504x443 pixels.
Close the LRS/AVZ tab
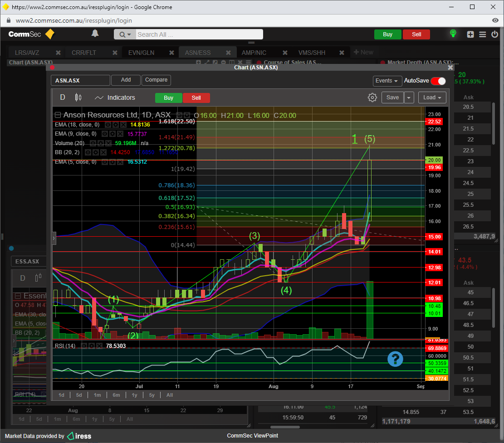coord(58,53)
